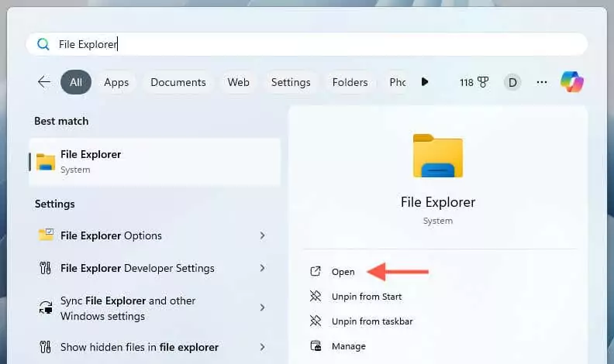The height and width of the screenshot is (364, 614).
Task: Click the Manage icon
Action: pos(316,346)
